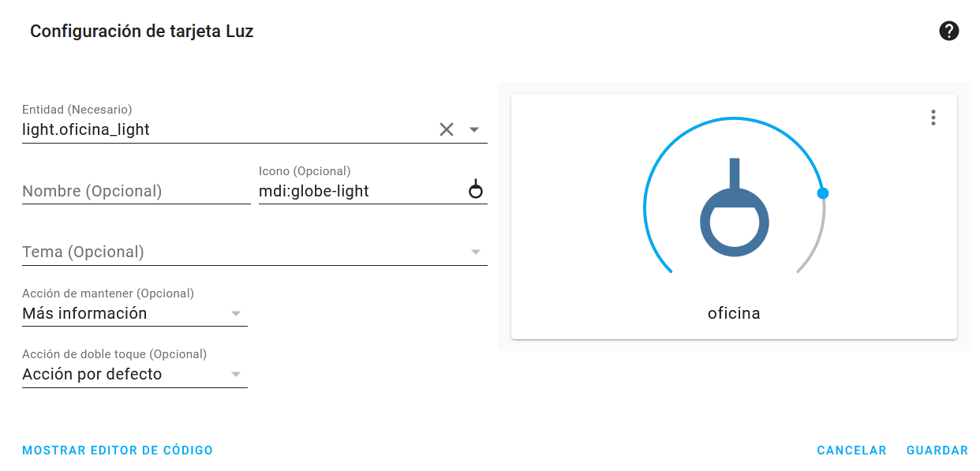980x471 pixels.
Task: Open the card's three-dot menu
Action: pyautogui.click(x=933, y=118)
